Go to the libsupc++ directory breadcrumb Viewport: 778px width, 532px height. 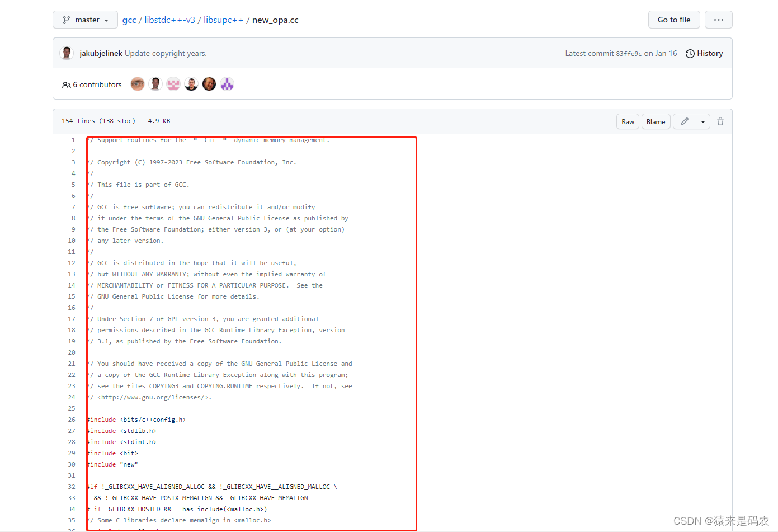pyautogui.click(x=223, y=20)
